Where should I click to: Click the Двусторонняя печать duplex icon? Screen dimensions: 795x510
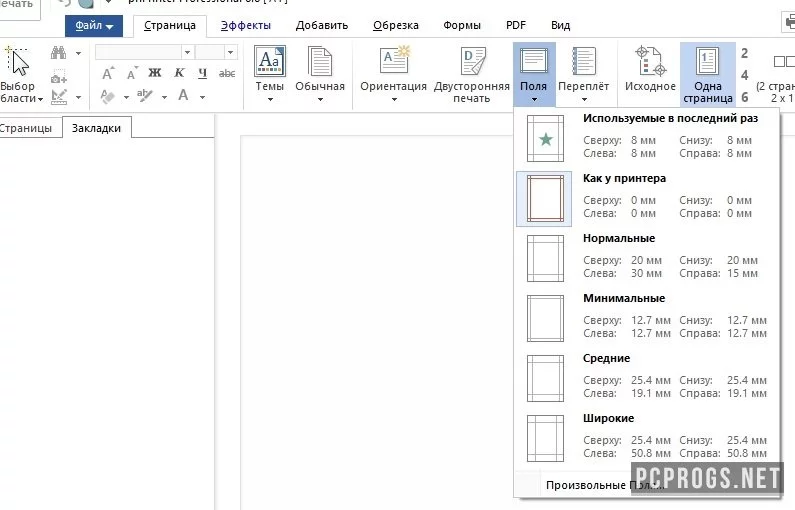tap(473, 61)
